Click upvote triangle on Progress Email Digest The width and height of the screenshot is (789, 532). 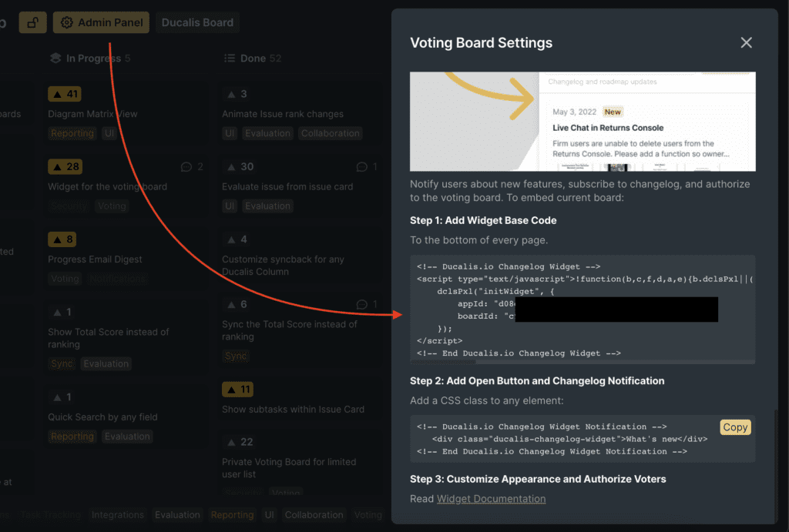click(62, 239)
